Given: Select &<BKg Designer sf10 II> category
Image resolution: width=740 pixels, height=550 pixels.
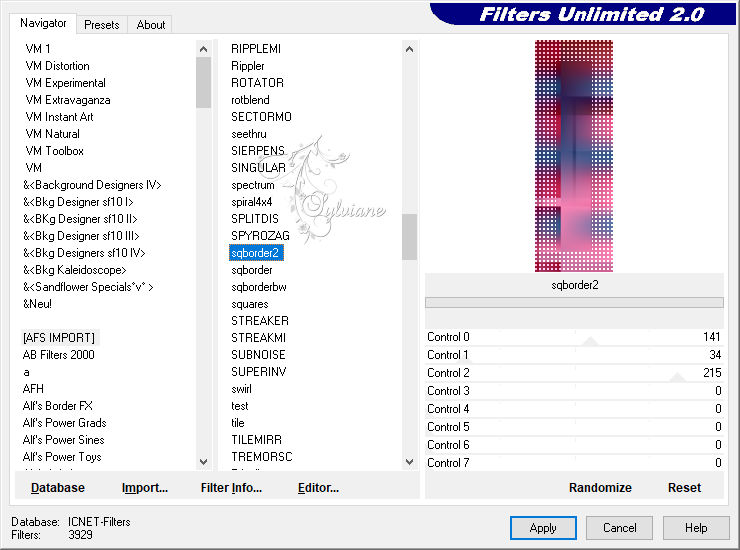Looking at the screenshot, I should tap(80, 219).
